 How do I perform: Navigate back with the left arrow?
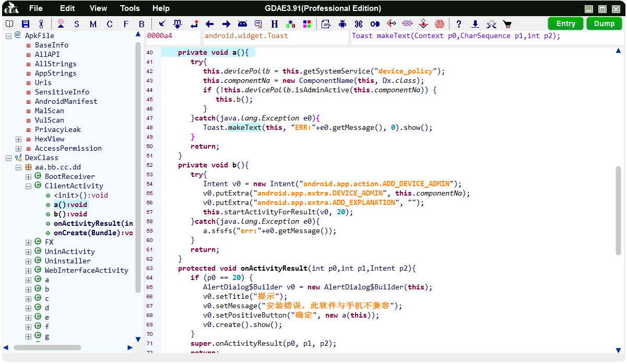(210, 24)
